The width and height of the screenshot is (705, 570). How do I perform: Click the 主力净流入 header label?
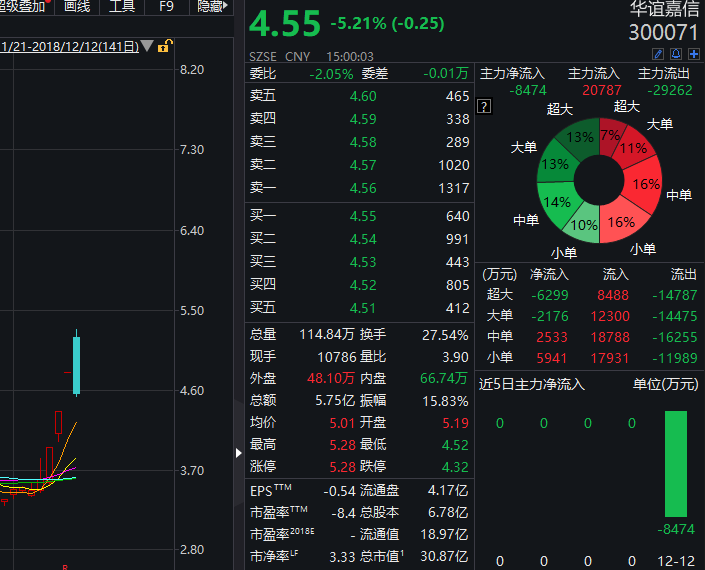coord(513,74)
